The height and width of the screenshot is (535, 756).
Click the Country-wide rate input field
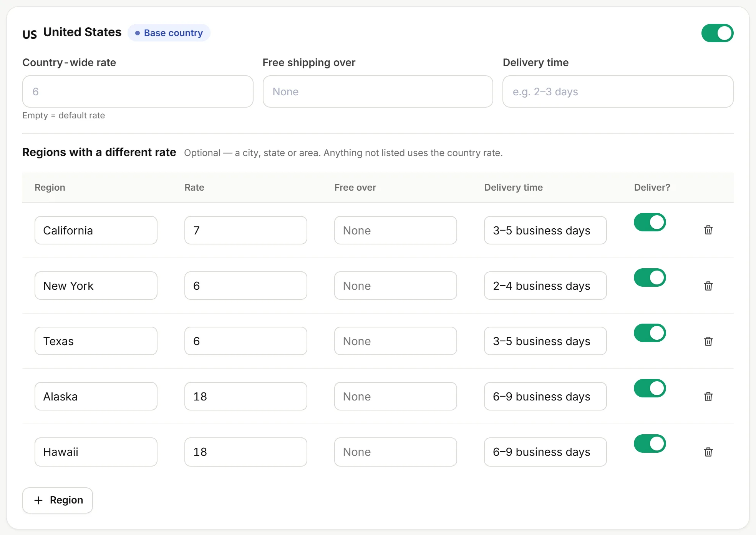(x=138, y=91)
